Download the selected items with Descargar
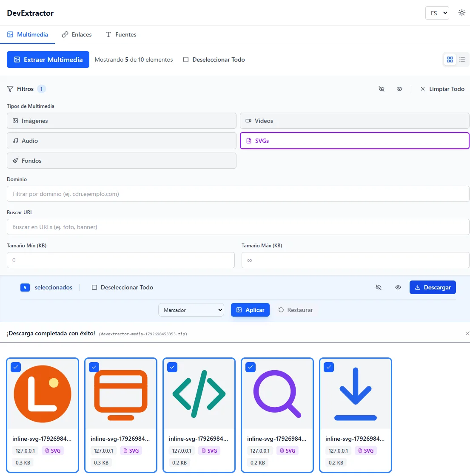This screenshot has width=470, height=476. [433, 287]
